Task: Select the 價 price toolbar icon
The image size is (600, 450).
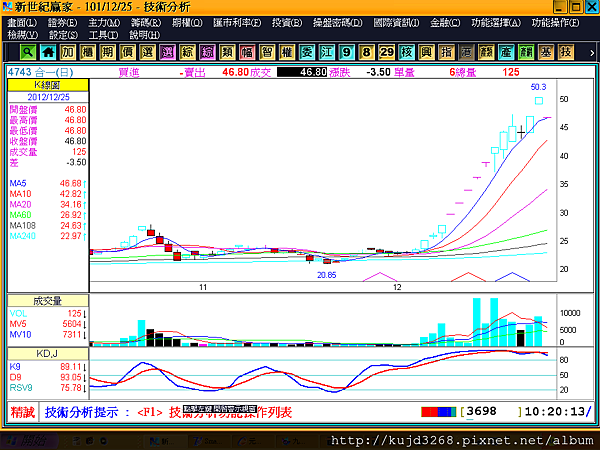Action: point(128,52)
